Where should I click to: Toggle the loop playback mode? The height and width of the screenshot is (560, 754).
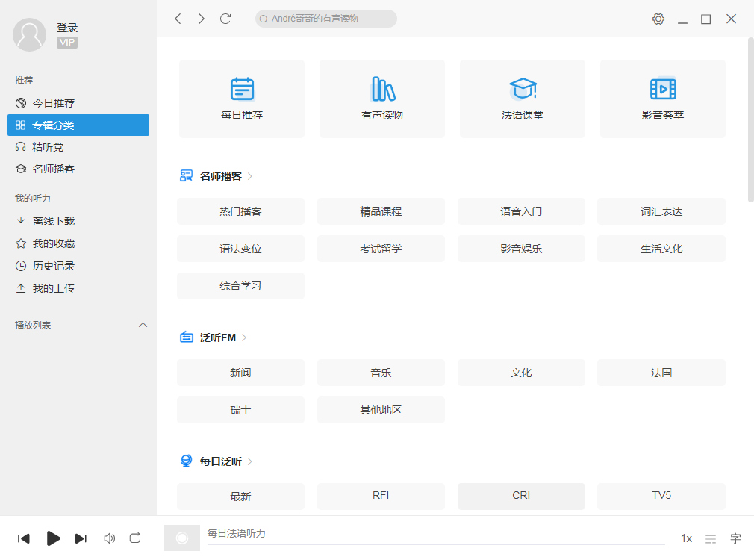tap(135, 538)
